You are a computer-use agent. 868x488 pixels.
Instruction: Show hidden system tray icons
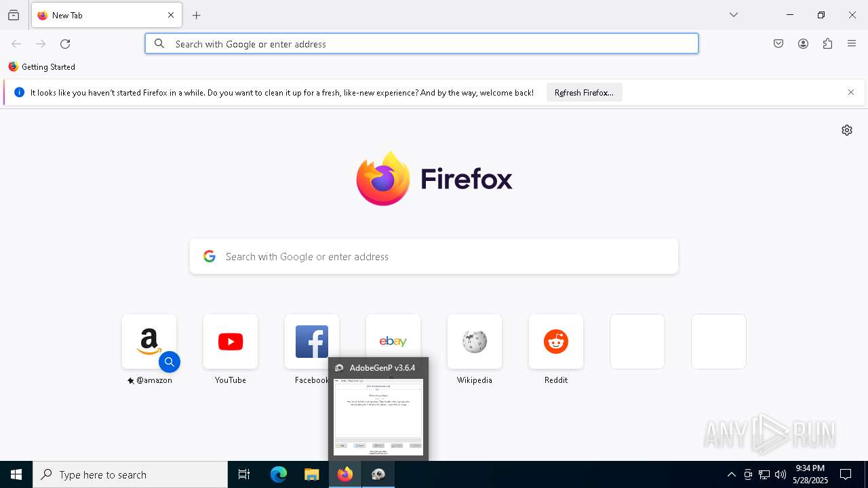point(732,474)
